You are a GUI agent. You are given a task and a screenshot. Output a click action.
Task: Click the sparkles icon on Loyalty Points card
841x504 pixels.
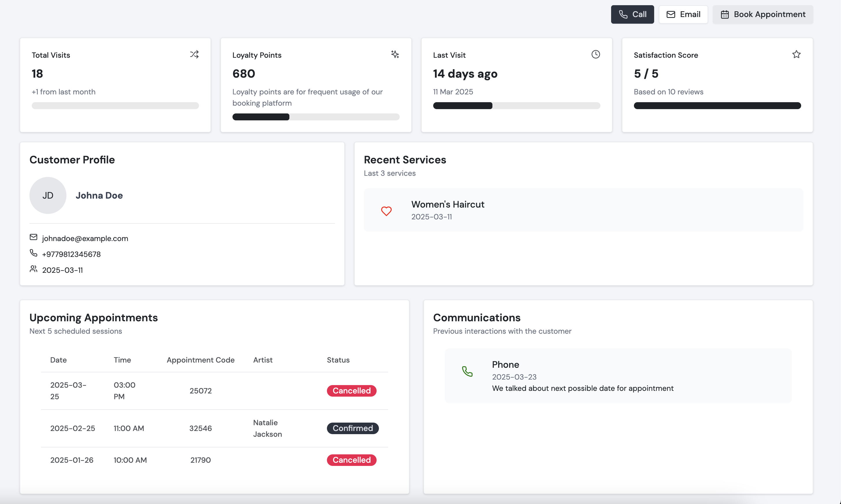point(395,54)
